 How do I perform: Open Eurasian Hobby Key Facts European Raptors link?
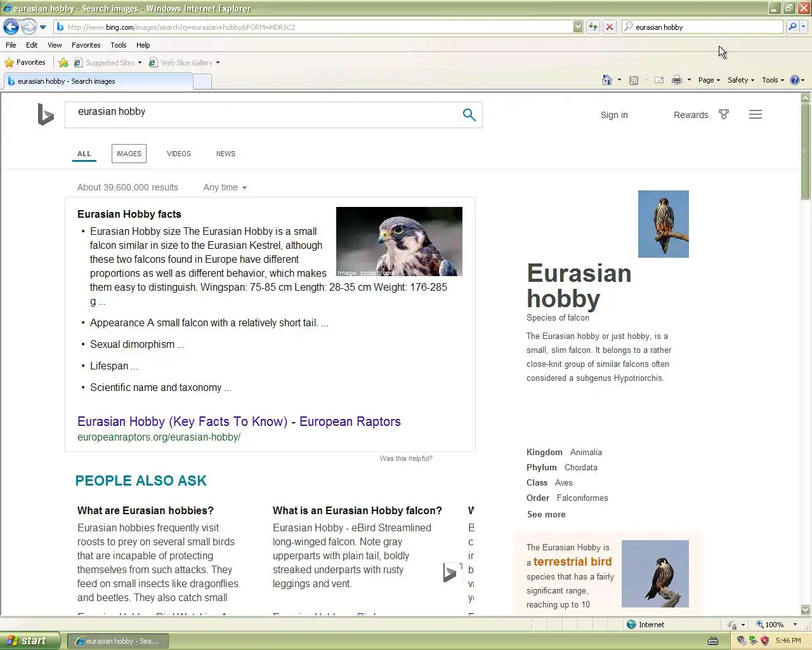(x=239, y=421)
